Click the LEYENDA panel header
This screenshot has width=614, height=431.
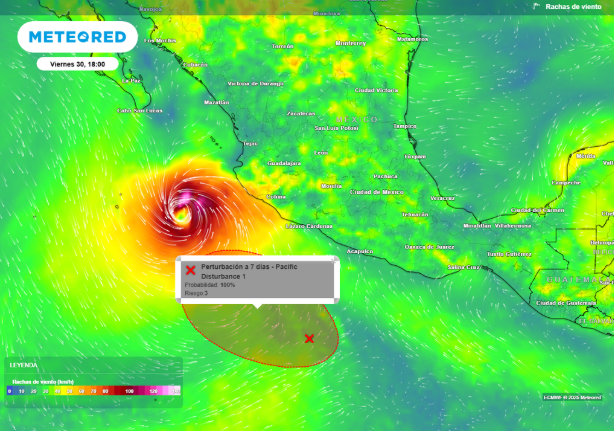tap(23, 365)
